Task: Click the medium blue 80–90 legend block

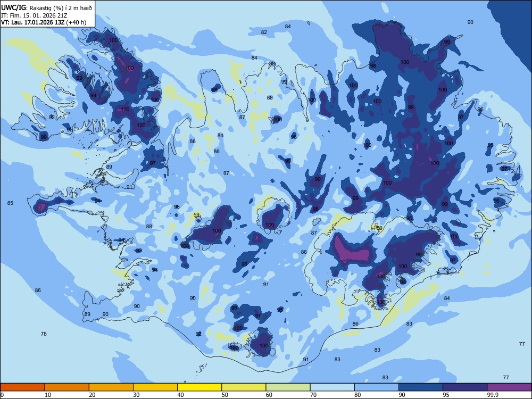Action: [x=377, y=387]
